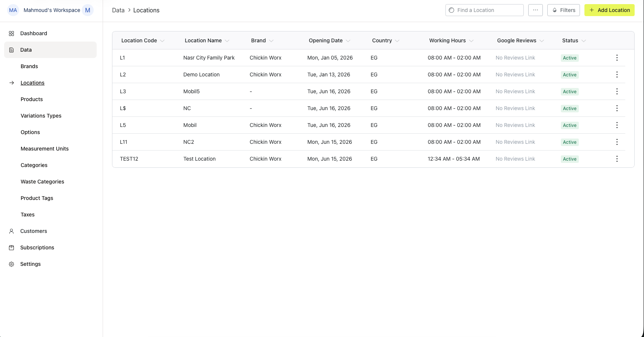
Task: Click No Reviews Link in L2 row
Action: tap(515, 75)
